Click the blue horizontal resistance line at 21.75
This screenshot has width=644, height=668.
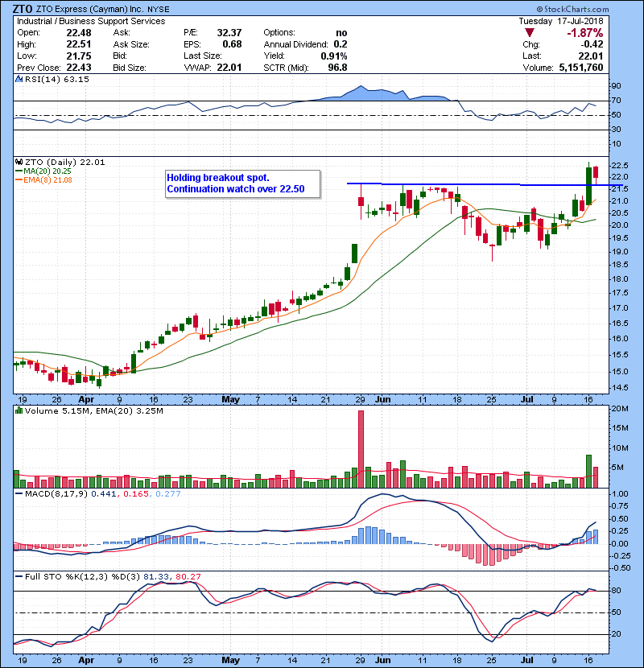click(485, 184)
